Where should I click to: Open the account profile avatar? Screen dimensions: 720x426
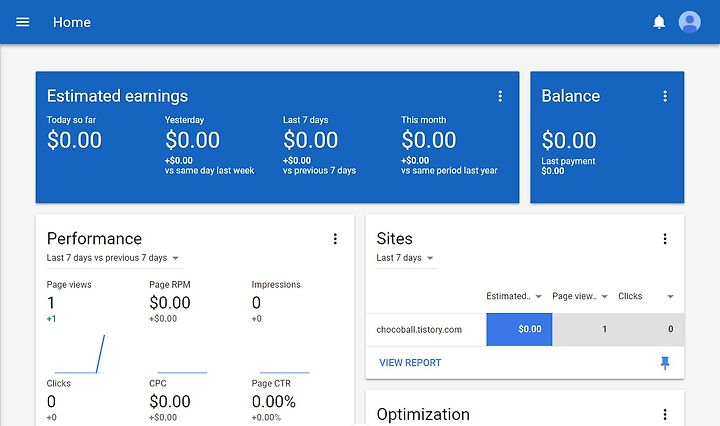689,22
